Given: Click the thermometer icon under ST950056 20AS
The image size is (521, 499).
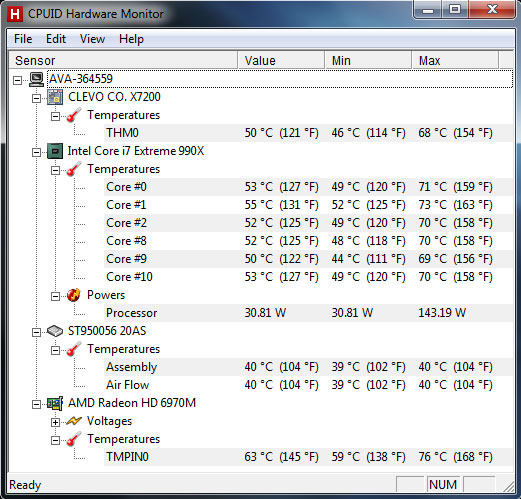Looking at the screenshot, I should coord(74,349).
